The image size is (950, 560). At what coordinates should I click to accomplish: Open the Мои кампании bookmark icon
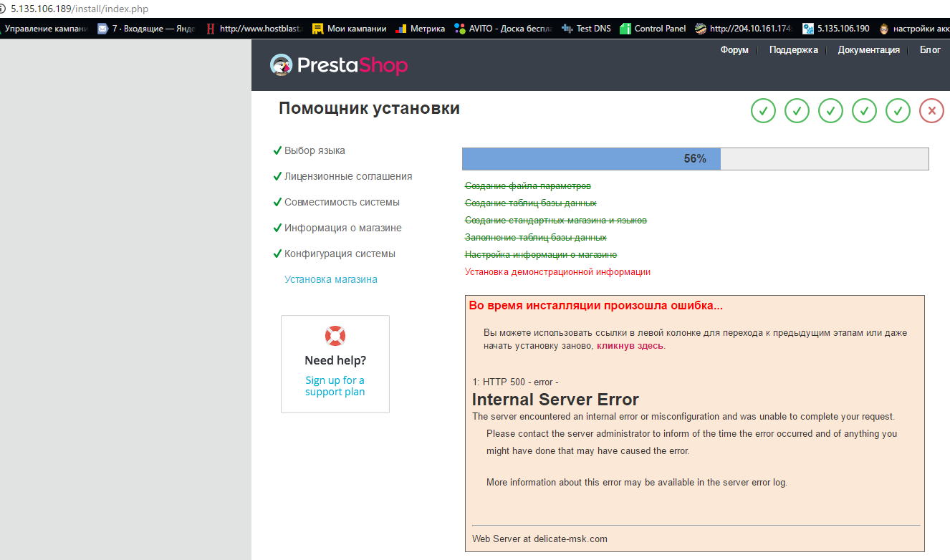pyautogui.click(x=317, y=29)
